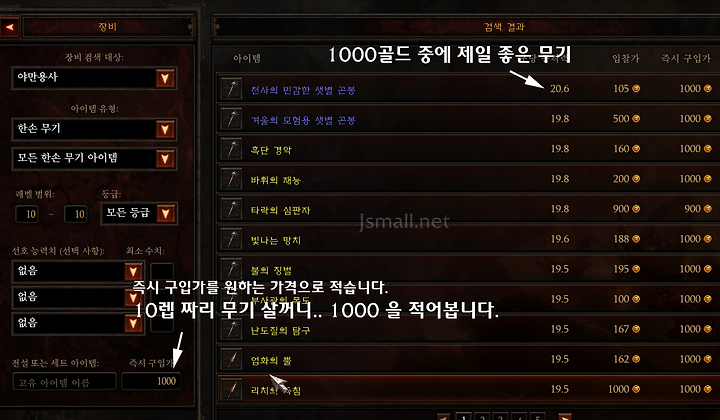The height and width of the screenshot is (420, 720).
Task: Click the 흑단 경악 weapon icon
Action: click(231, 149)
